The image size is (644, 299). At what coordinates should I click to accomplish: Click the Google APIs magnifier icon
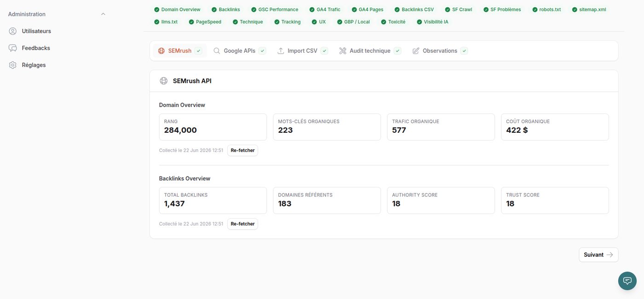tap(217, 51)
